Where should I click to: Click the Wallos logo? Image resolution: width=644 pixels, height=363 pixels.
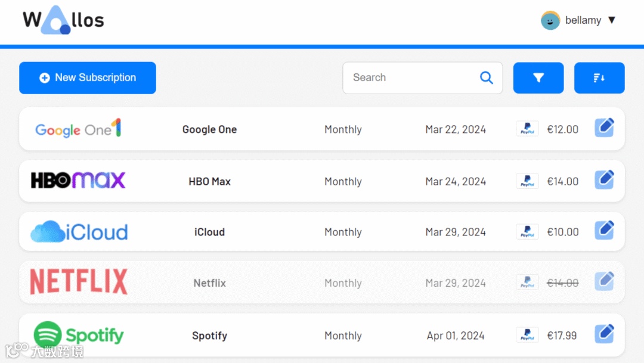[63, 20]
